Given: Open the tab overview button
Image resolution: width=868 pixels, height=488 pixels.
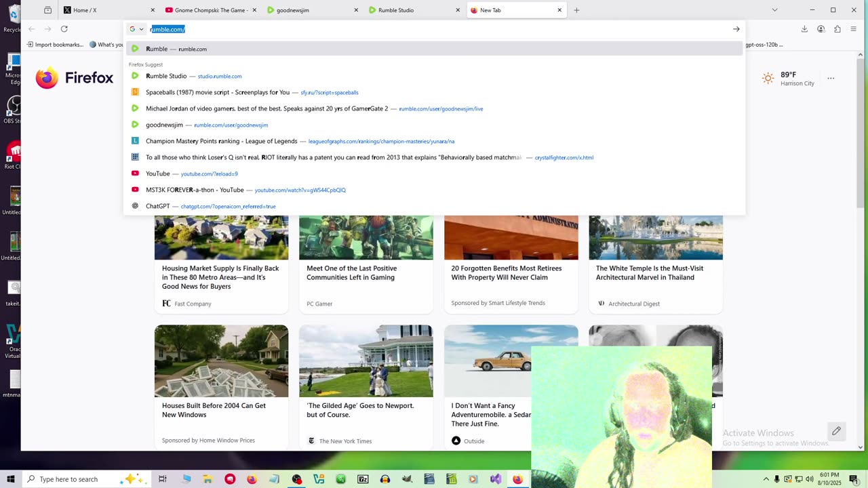Looking at the screenshot, I should [47, 10].
